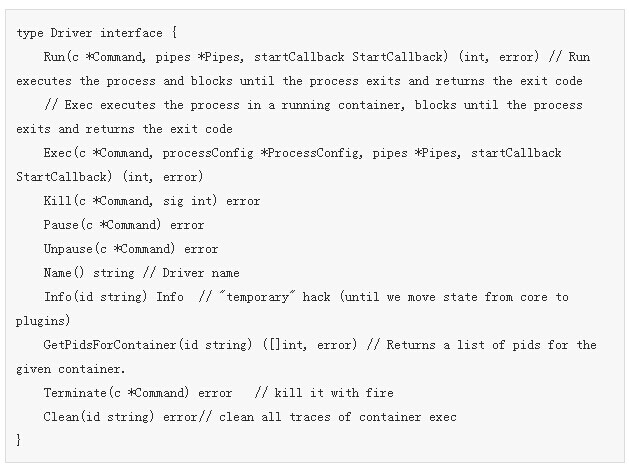This screenshot has width=629, height=465.
Task: Click the "kill it with fire" comment
Action: pyautogui.click(x=332, y=392)
